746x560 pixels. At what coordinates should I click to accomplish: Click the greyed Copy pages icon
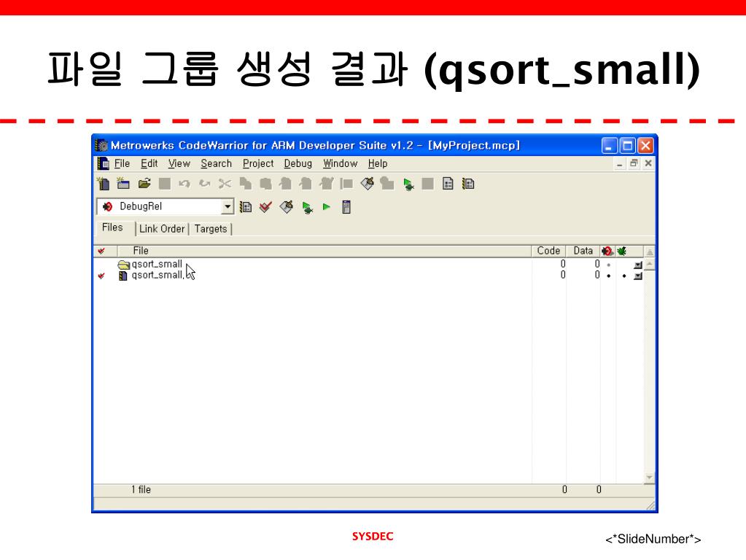coord(246,184)
